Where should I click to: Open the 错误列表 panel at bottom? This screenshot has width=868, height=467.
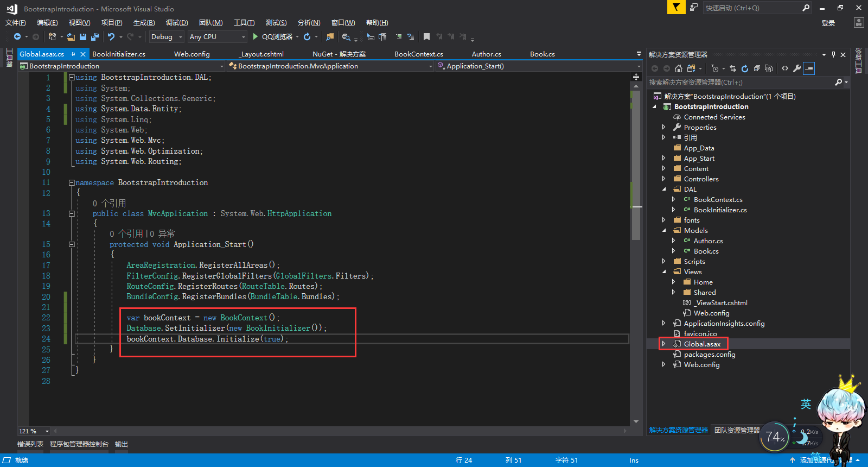(30, 444)
